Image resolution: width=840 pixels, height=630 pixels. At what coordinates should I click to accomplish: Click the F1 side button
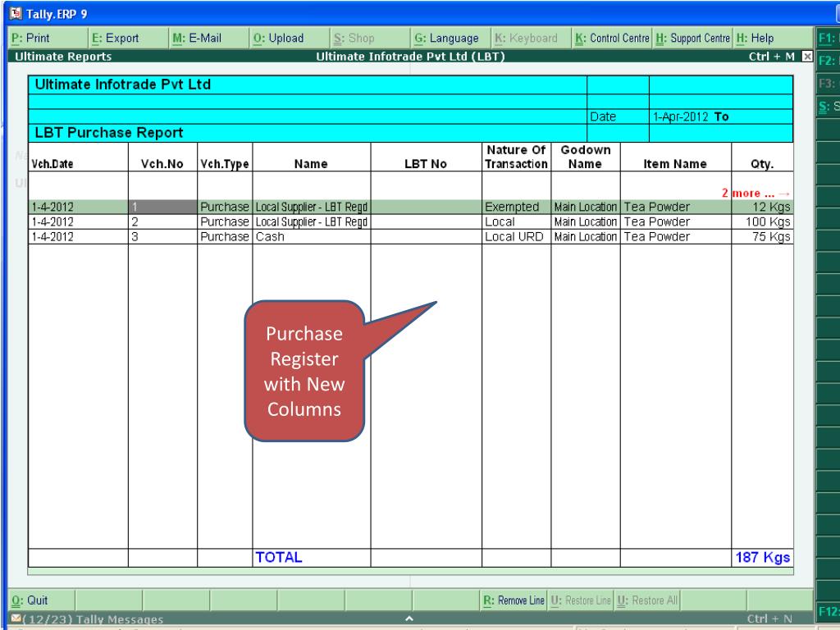829,39
